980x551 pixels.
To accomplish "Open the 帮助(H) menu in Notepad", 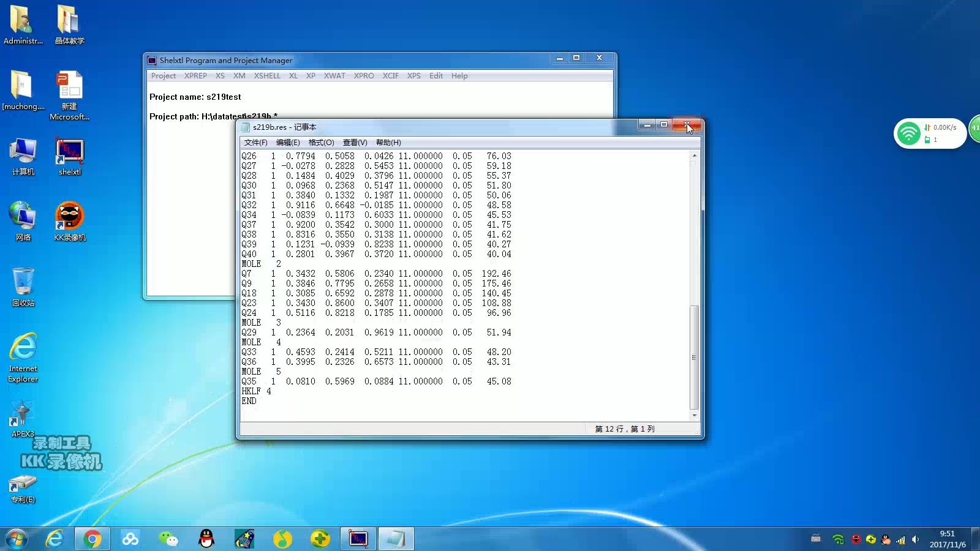I will 388,143.
